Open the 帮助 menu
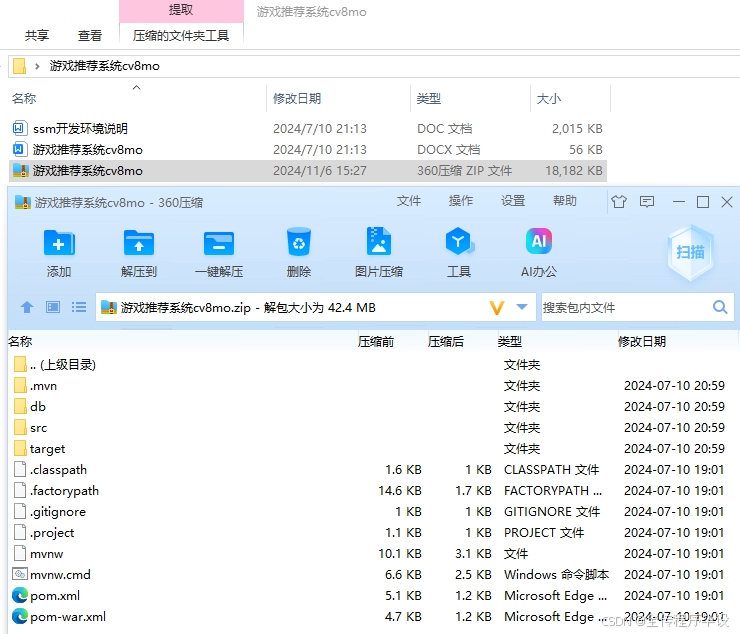The width and height of the screenshot is (740, 634). pyautogui.click(x=565, y=201)
